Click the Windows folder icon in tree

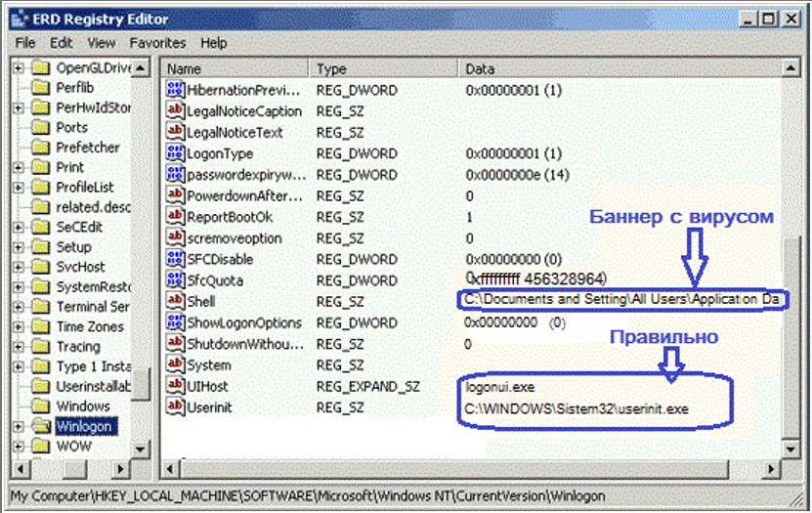pyautogui.click(x=40, y=406)
